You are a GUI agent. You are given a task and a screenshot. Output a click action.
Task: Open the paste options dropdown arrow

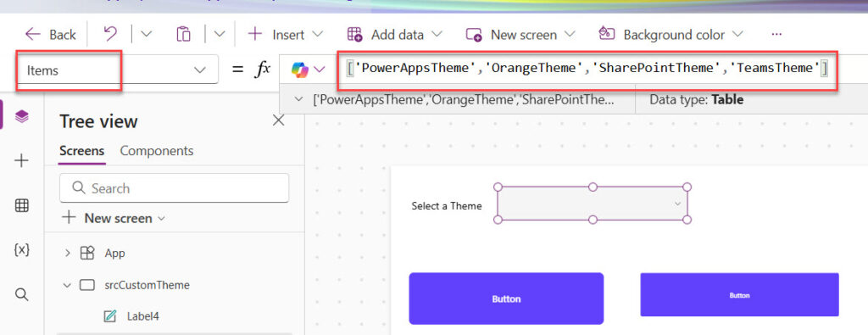[x=220, y=34]
